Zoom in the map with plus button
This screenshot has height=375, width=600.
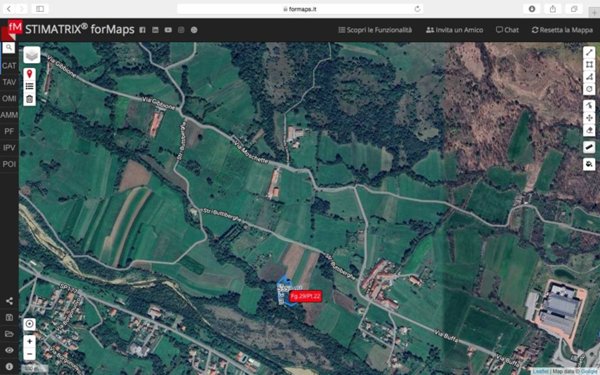[29, 341]
